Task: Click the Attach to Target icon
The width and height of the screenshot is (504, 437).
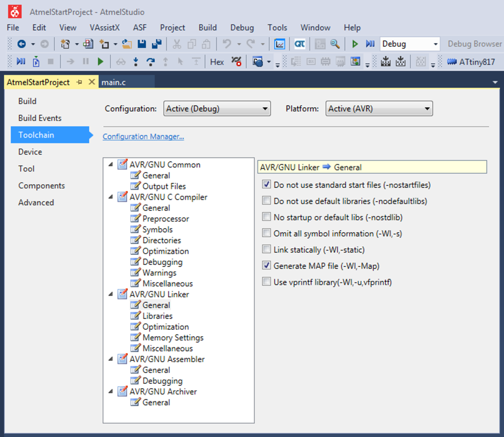Action: (x=36, y=61)
